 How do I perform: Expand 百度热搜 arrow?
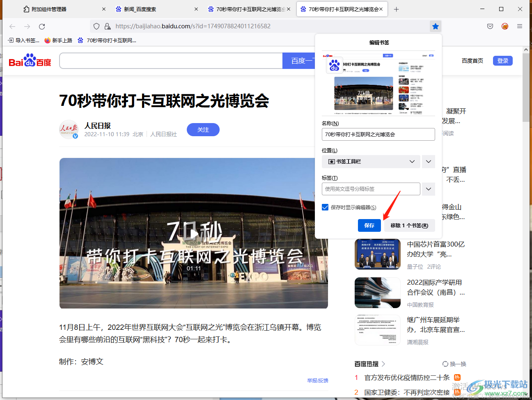click(383, 364)
